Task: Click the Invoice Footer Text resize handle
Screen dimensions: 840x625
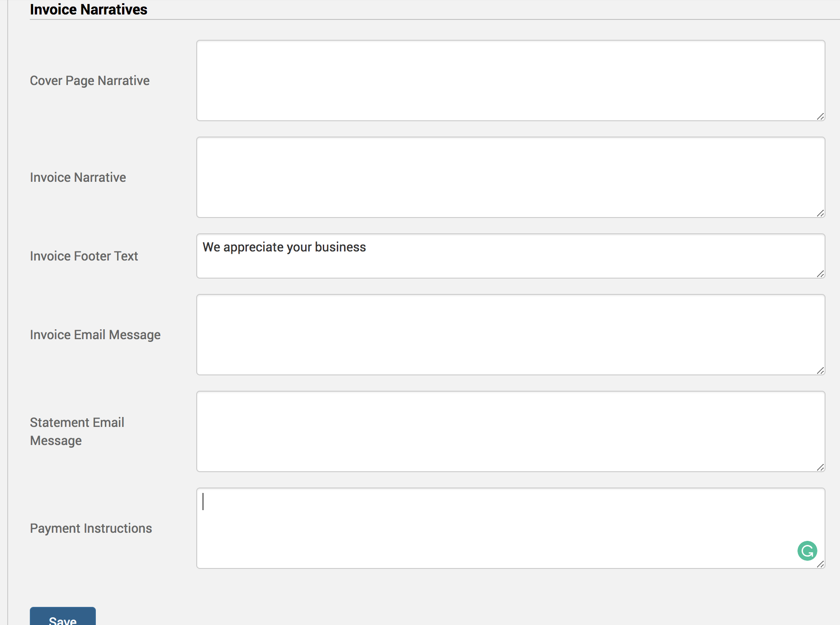Action: pos(820,274)
